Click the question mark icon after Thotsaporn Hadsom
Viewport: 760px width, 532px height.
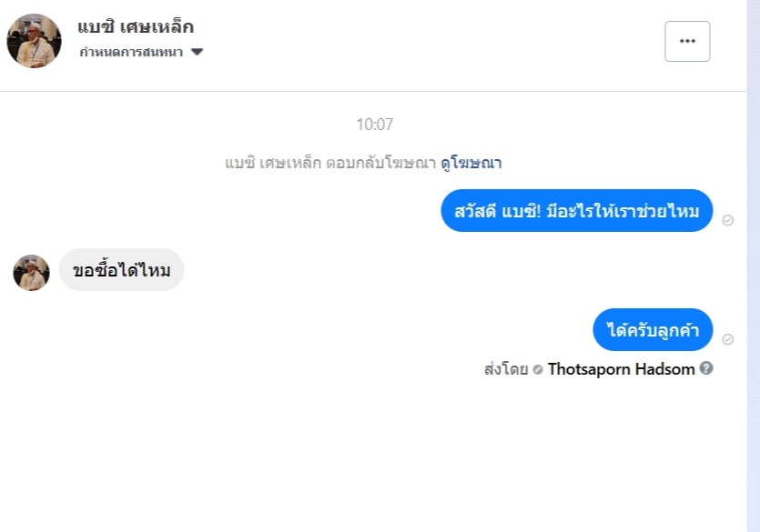(706, 368)
